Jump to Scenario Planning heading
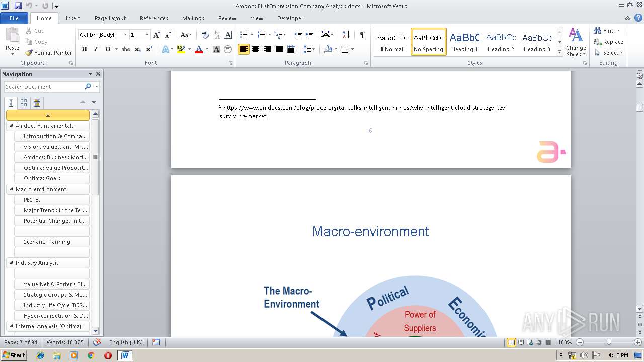644x362 pixels. [52, 242]
